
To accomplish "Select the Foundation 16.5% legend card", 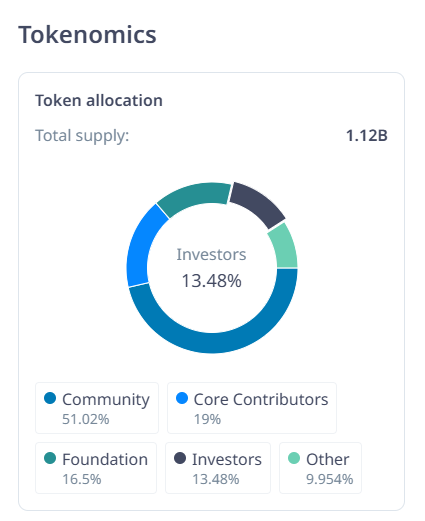I will tap(96, 468).
